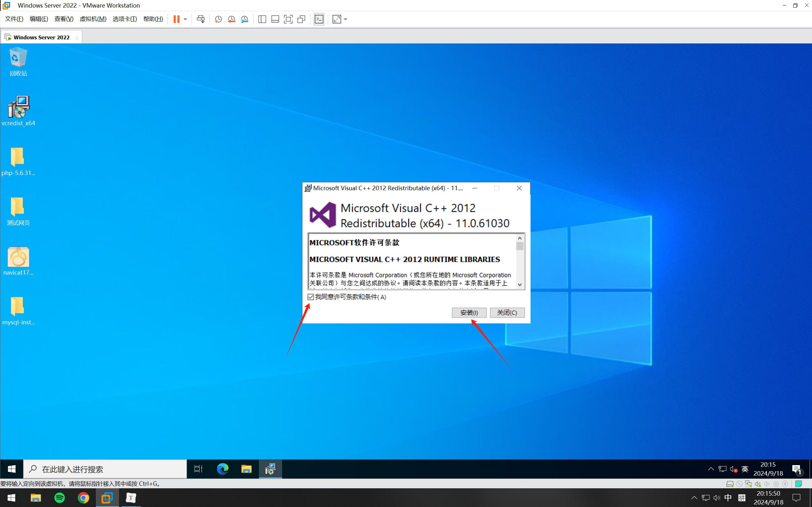The height and width of the screenshot is (507, 812).
Task: Click the 安装(I) install button
Action: (469, 313)
